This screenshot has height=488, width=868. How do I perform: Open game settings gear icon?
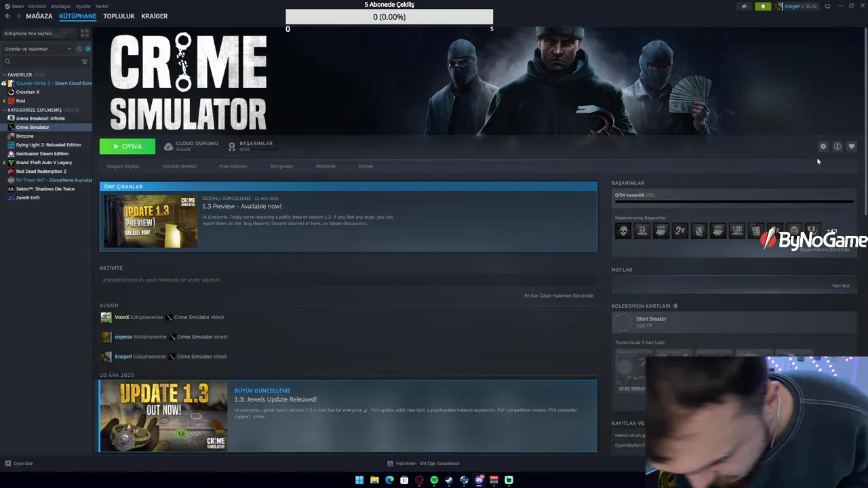[x=823, y=146]
